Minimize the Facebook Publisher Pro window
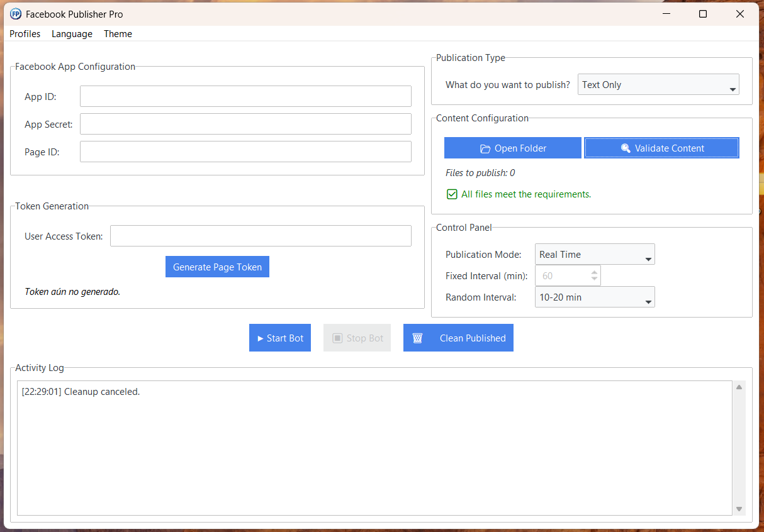 (x=666, y=14)
